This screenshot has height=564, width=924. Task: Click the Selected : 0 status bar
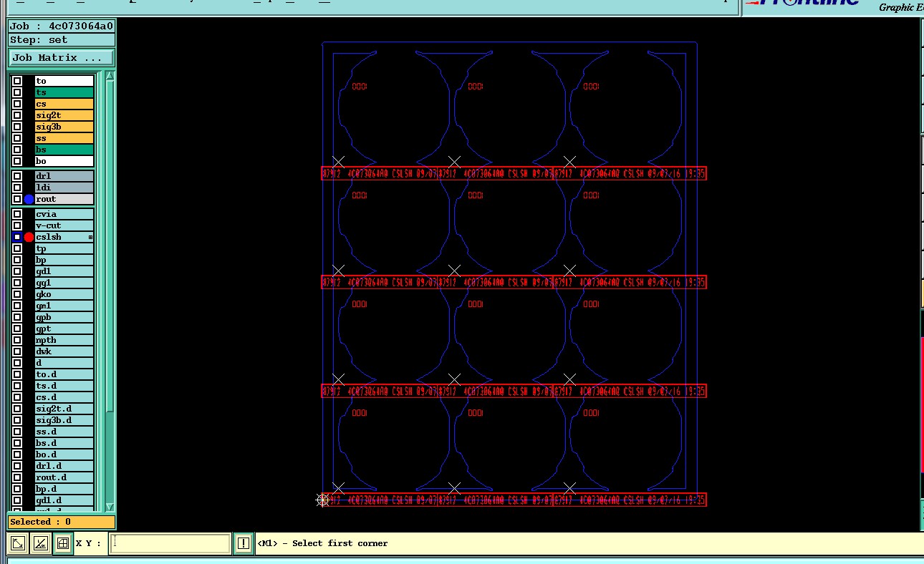[62, 522]
